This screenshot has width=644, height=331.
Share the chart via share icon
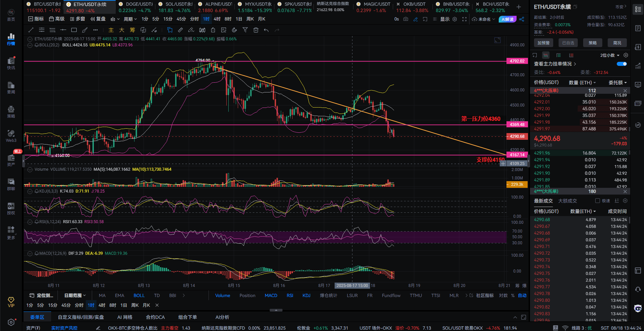coord(522,19)
